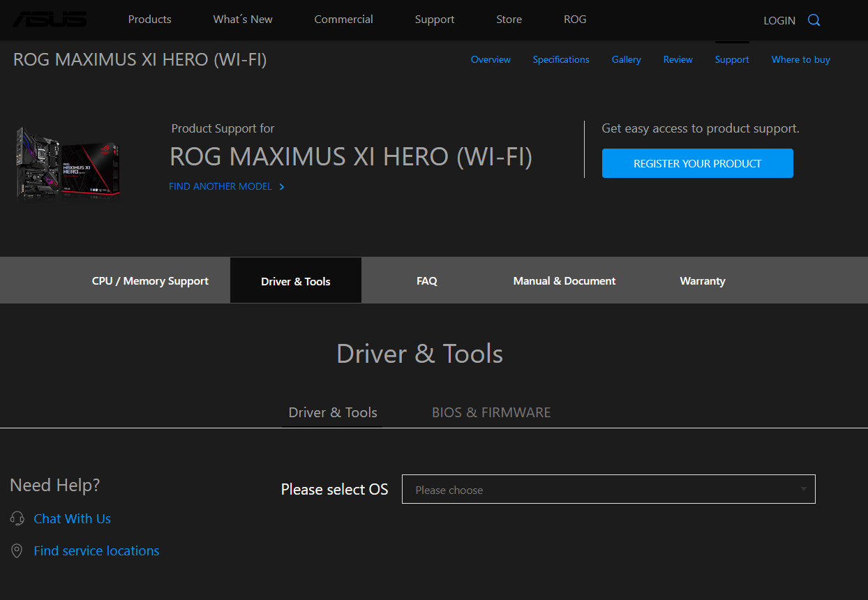Open the Review link
Screen dimensions: 868x600
click(678, 60)
